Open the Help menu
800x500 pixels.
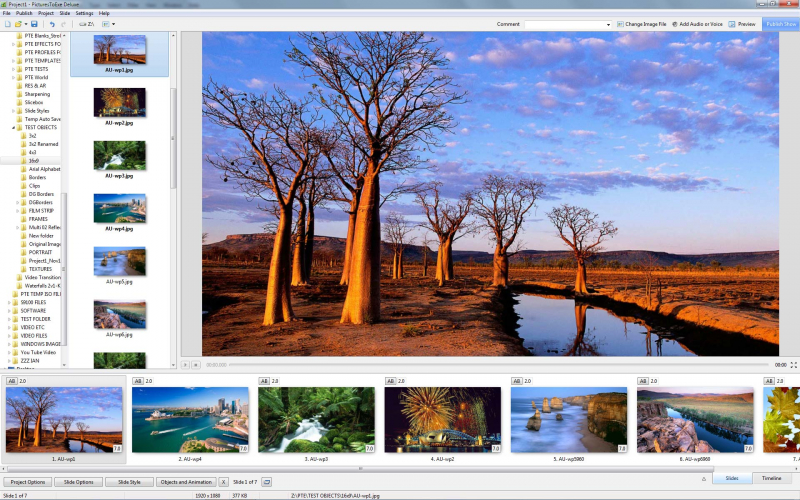[104, 13]
